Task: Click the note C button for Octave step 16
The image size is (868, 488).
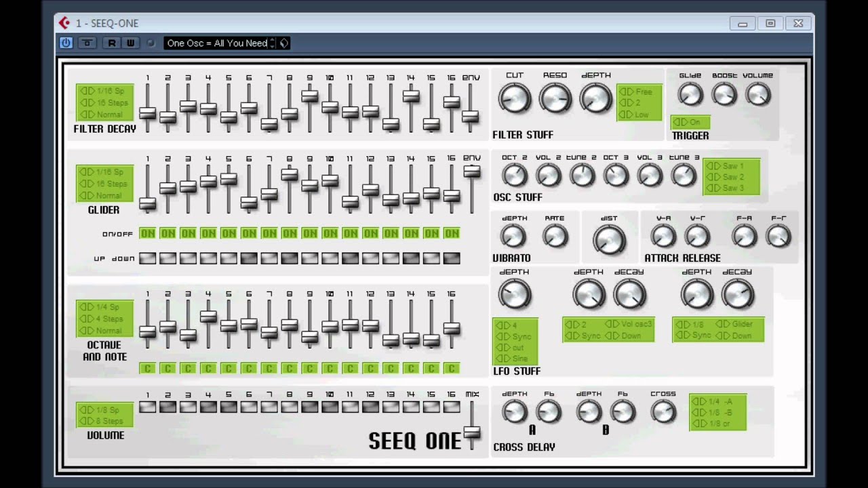Action: [x=452, y=369]
